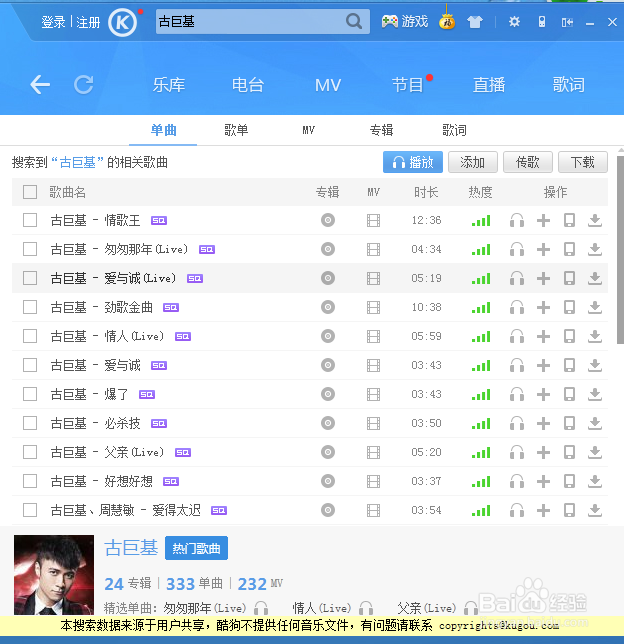This screenshot has height=644, width=624.
Task: Open the 古巨基 artist photo
Action: pos(54,575)
